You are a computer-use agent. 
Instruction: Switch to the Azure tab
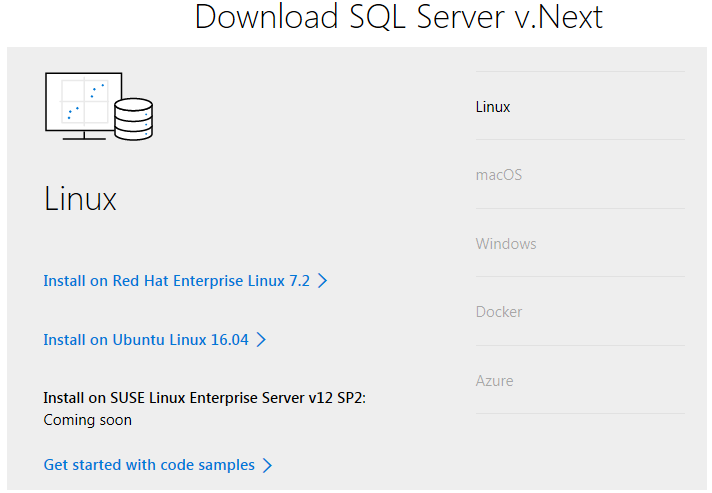click(x=580, y=380)
